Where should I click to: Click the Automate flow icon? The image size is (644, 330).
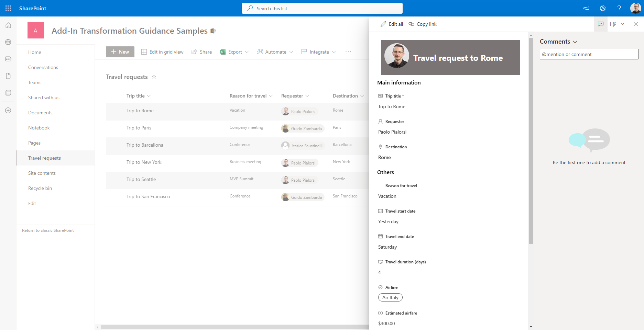(260, 52)
